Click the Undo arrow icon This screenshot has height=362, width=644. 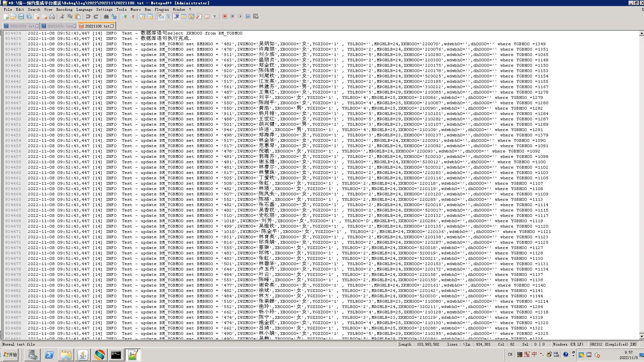point(88,16)
